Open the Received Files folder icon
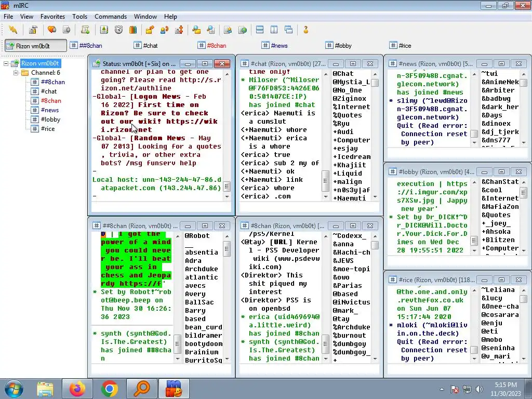 [x=196, y=30]
